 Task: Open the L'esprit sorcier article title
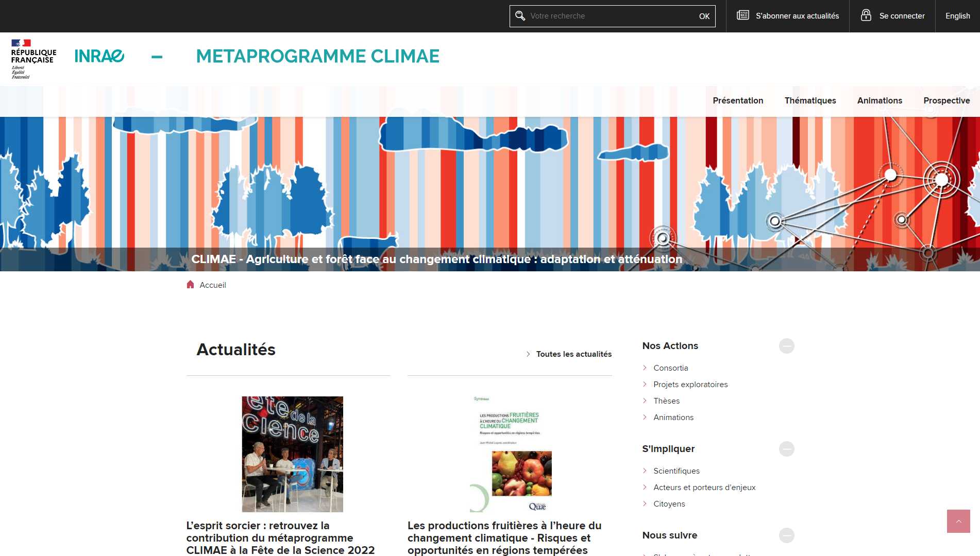(x=280, y=538)
